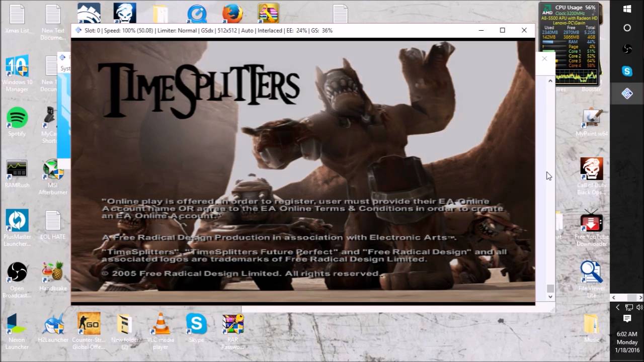Click the background window scrollbar down arrow
This screenshot has height=362, width=644.
point(550,297)
